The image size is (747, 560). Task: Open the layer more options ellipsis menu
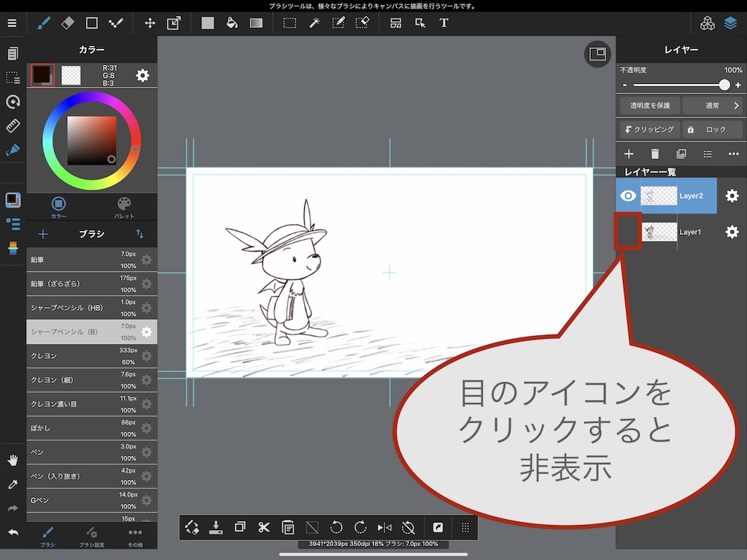[733, 154]
